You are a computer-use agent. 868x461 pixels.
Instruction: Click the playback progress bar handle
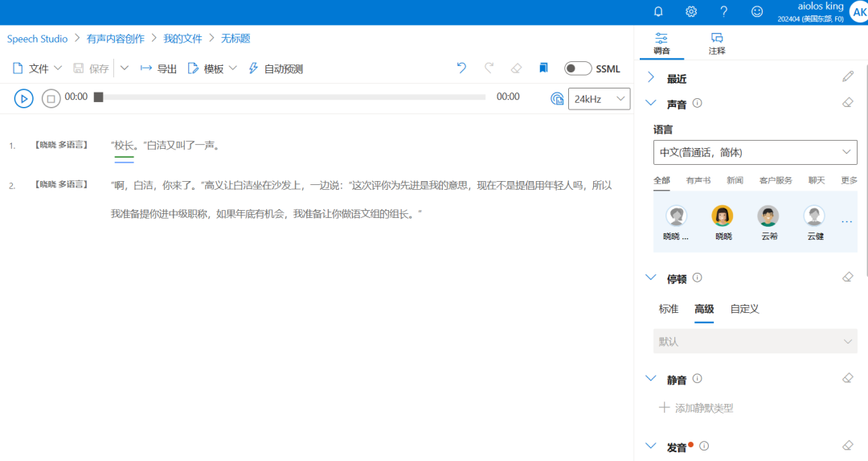[99, 97]
